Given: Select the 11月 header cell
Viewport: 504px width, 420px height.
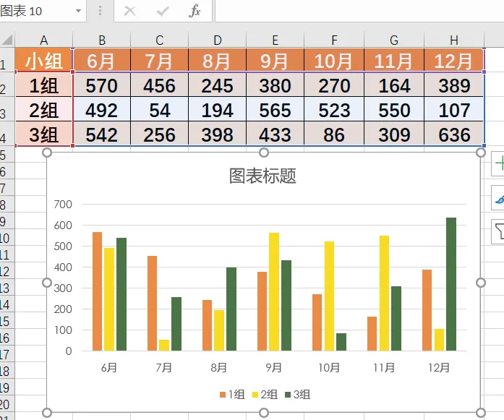Looking at the screenshot, I should pyautogui.click(x=394, y=60).
